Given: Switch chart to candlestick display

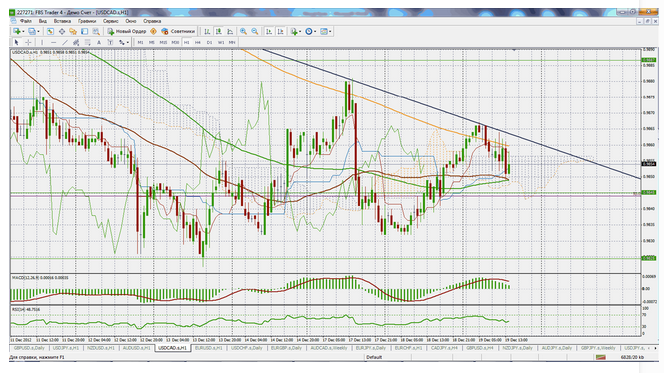Looking at the screenshot, I should 219,31.
